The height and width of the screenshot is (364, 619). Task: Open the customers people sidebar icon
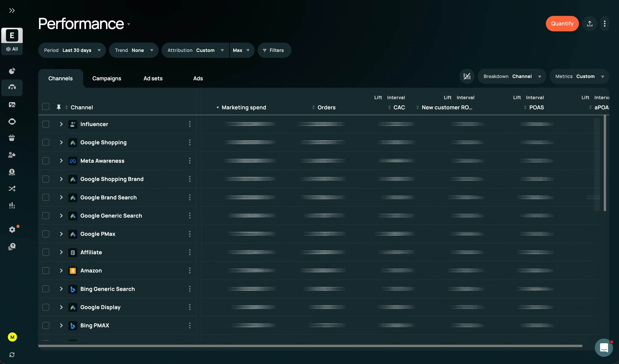tap(12, 155)
